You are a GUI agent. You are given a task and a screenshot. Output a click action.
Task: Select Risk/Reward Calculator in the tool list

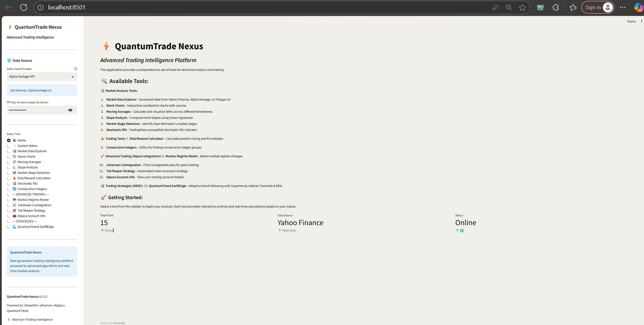(9, 178)
